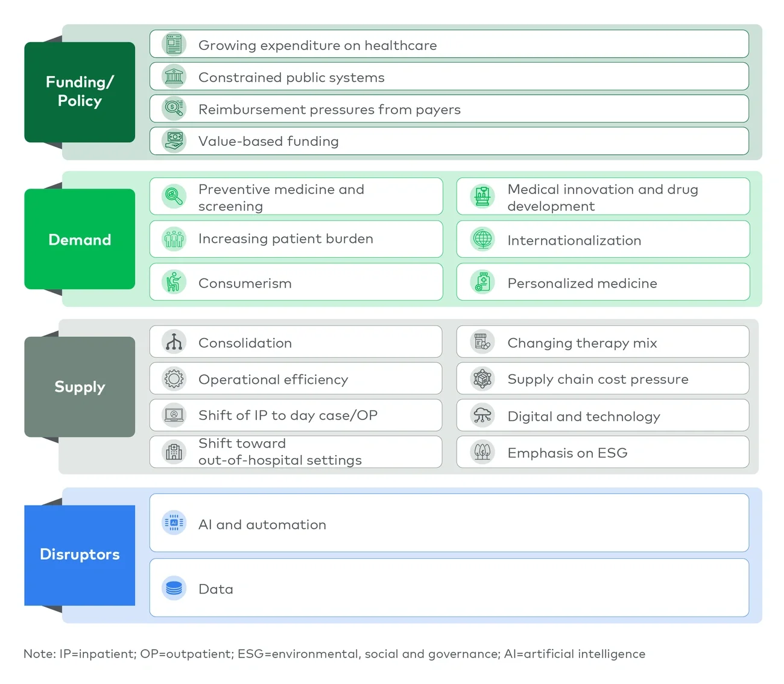Click the text Preventive medicine and screening
This screenshot has height=684, width=784.
[281, 198]
